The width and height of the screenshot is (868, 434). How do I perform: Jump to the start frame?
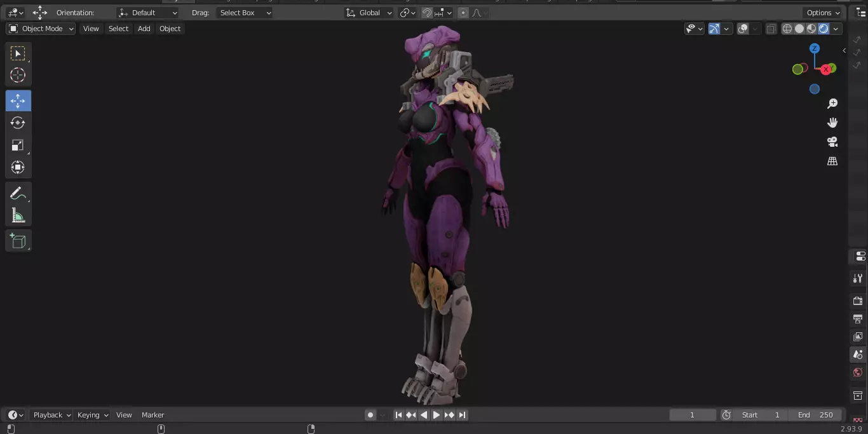398,415
